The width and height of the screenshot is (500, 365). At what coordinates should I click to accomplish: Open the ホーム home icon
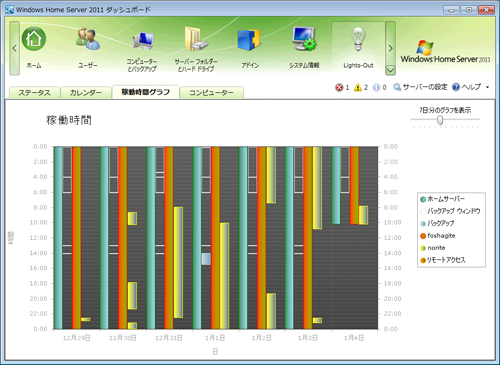[x=34, y=39]
